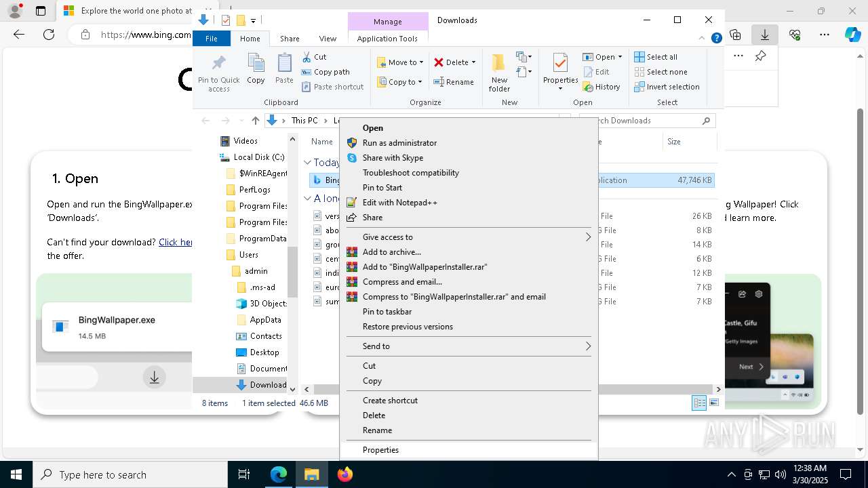Expand Give access to submenu

coord(469,237)
